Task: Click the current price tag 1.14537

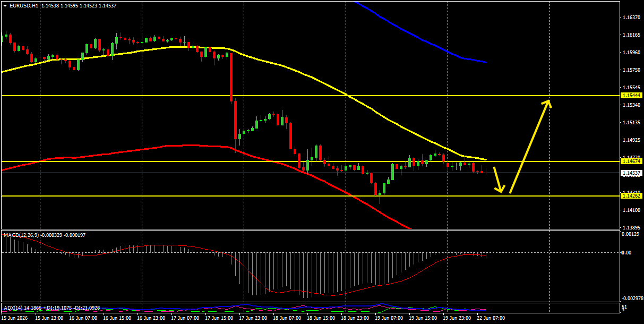Action: coord(632,173)
